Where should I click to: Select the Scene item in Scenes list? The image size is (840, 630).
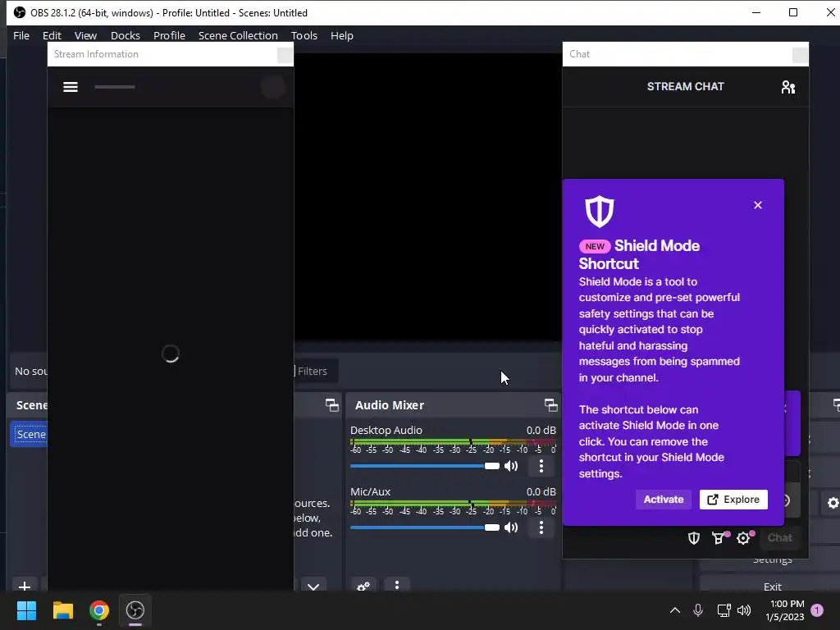pyautogui.click(x=30, y=434)
